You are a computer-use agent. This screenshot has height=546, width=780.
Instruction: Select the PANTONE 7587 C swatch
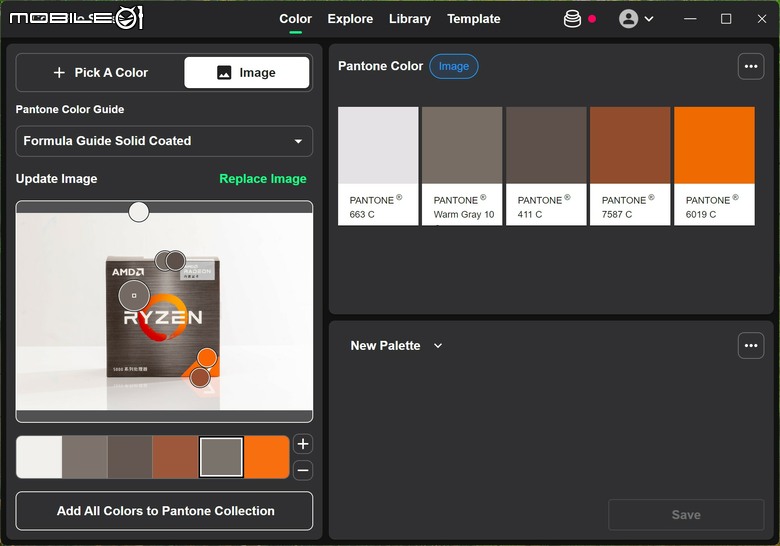pyautogui.click(x=630, y=166)
